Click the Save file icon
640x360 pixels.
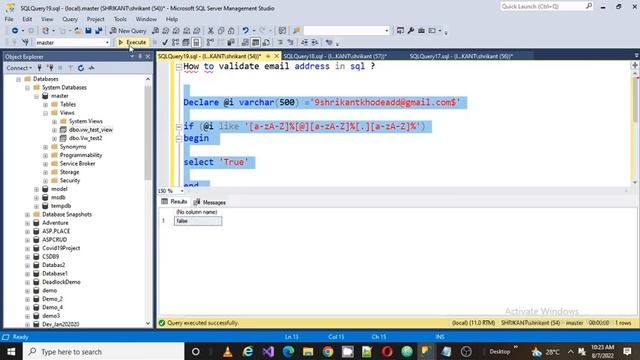88,31
